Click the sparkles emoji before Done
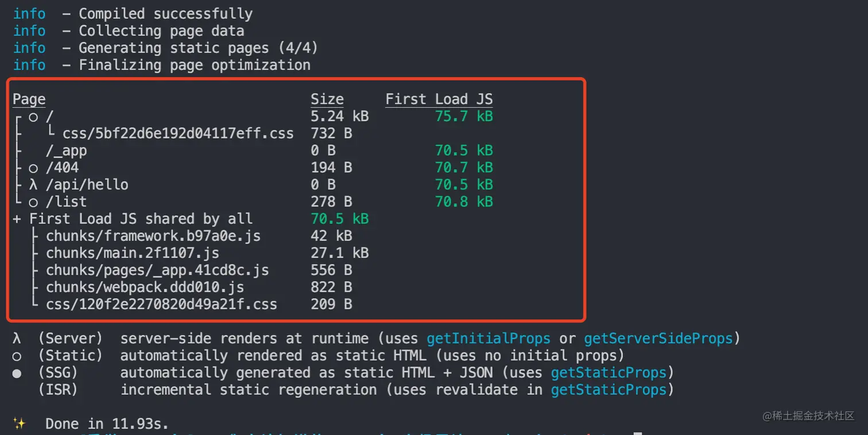 [x=20, y=424]
